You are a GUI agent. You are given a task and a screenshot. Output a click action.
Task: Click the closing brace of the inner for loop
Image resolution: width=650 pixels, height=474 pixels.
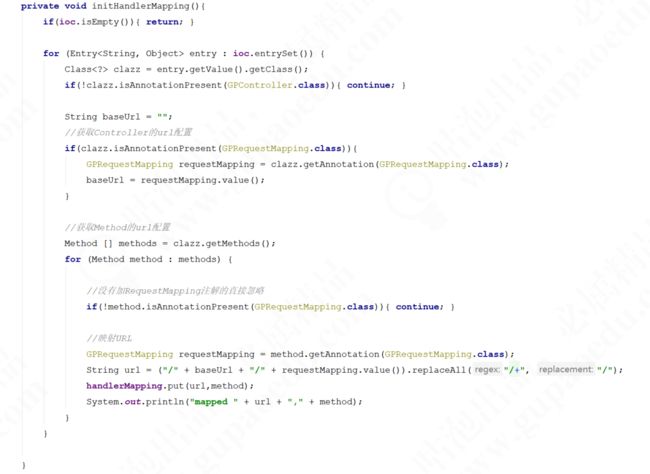point(67,418)
